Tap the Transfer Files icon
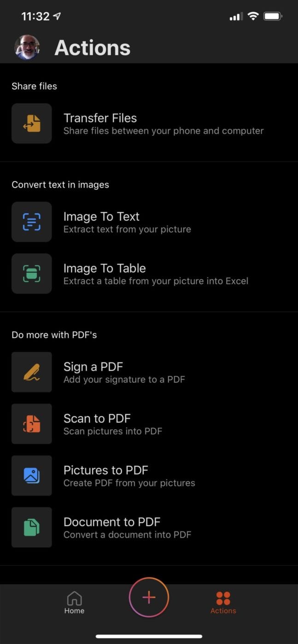Screen dimensions: 298x644 [x=32, y=123]
